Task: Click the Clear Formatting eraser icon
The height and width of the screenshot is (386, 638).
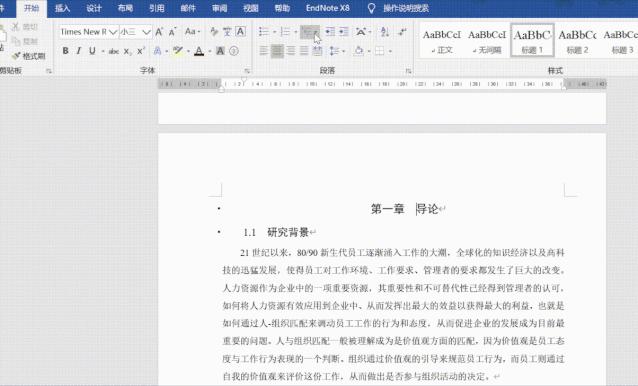Action: (x=214, y=31)
